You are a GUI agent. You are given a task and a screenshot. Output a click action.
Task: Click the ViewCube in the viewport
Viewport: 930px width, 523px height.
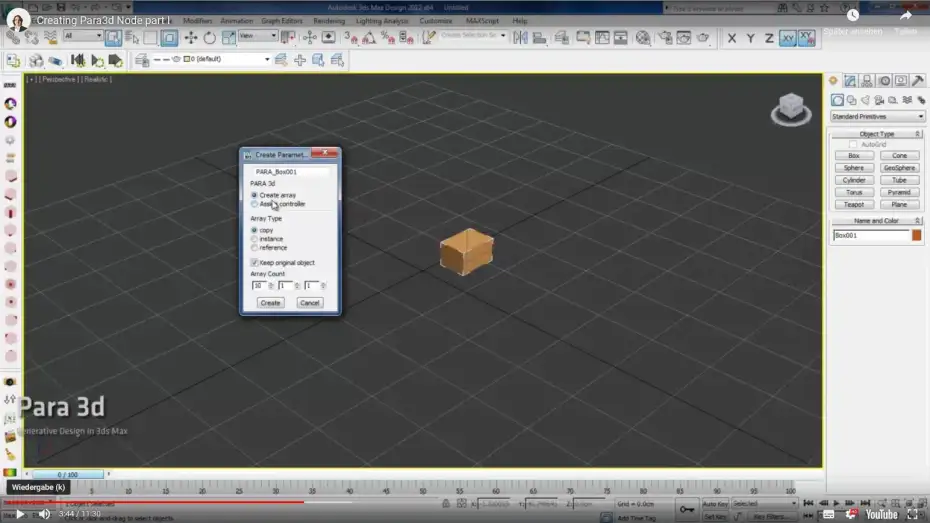click(791, 109)
